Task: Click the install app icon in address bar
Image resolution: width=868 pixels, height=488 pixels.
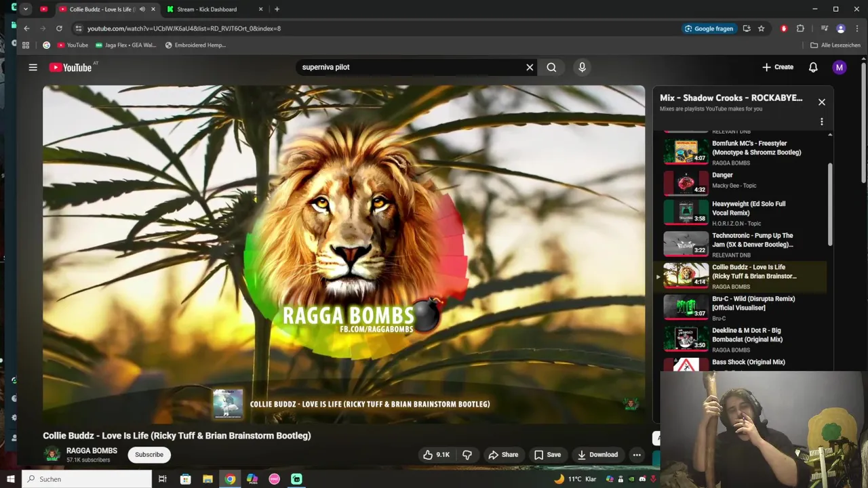Action: [x=747, y=28]
